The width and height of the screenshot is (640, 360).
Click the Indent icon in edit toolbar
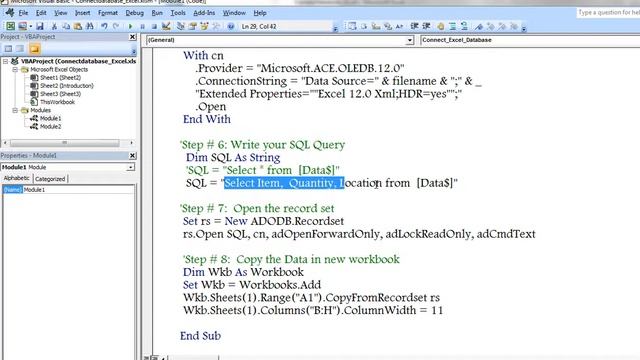pos(414,27)
